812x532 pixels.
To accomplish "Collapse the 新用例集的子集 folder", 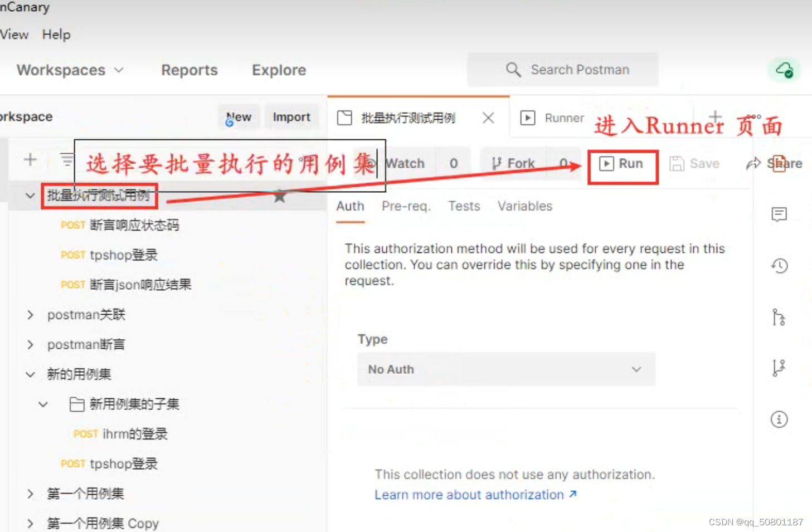I will point(43,404).
